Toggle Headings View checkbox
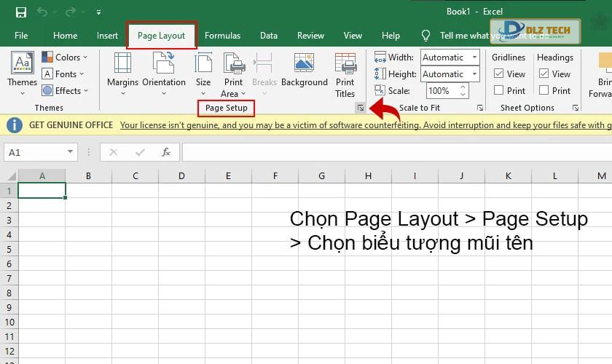The width and height of the screenshot is (612, 364). pyautogui.click(x=544, y=74)
